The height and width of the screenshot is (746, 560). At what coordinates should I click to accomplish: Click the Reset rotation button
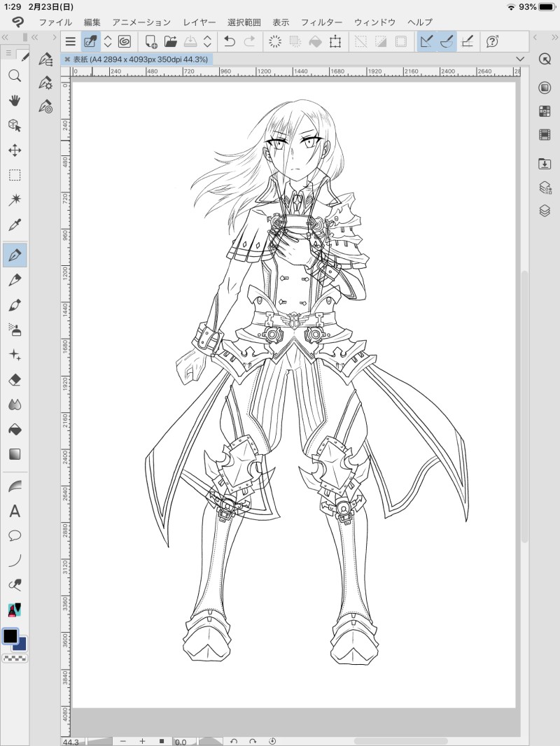click(x=272, y=741)
